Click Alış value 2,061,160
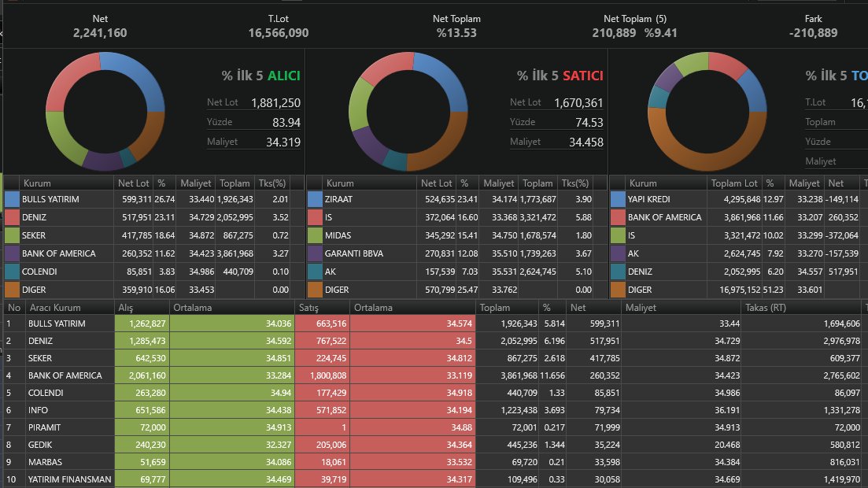Image resolution: width=868 pixels, height=488 pixels. pos(147,375)
